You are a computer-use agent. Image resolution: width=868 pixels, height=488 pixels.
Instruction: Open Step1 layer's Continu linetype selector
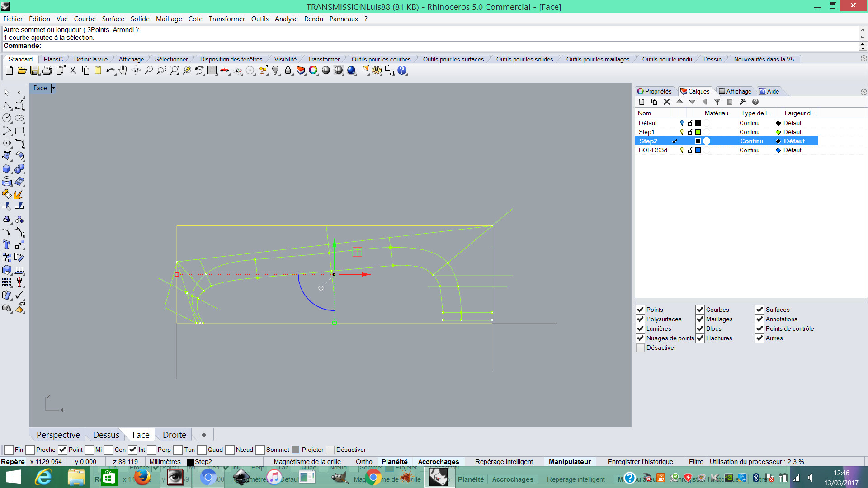[749, 132]
